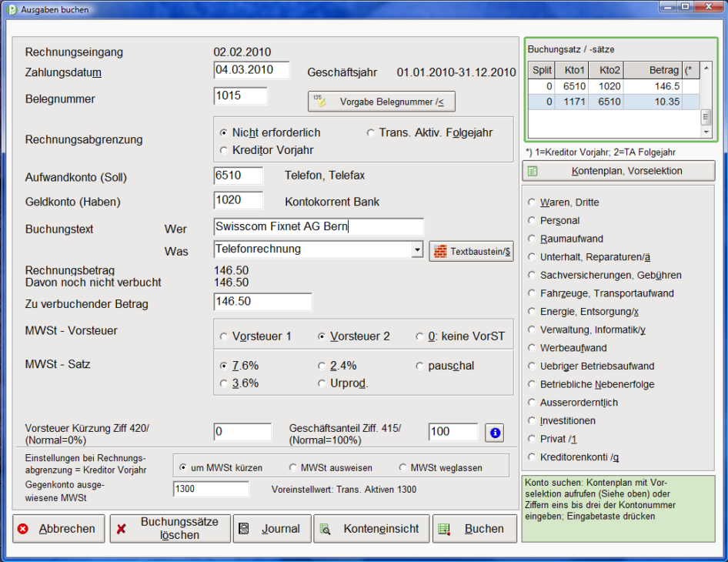Expand the Was Telefonrechnung dropdown
Screen dimensions: 728x562
417,249
